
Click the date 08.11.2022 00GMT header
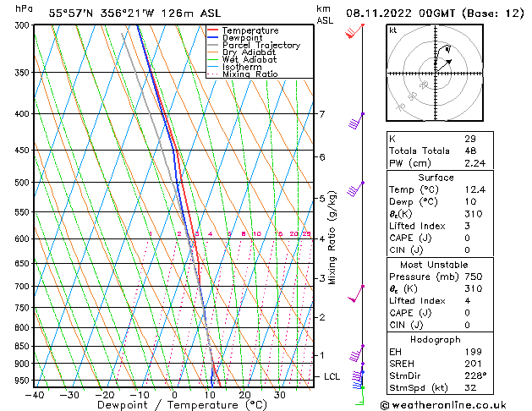click(401, 14)
